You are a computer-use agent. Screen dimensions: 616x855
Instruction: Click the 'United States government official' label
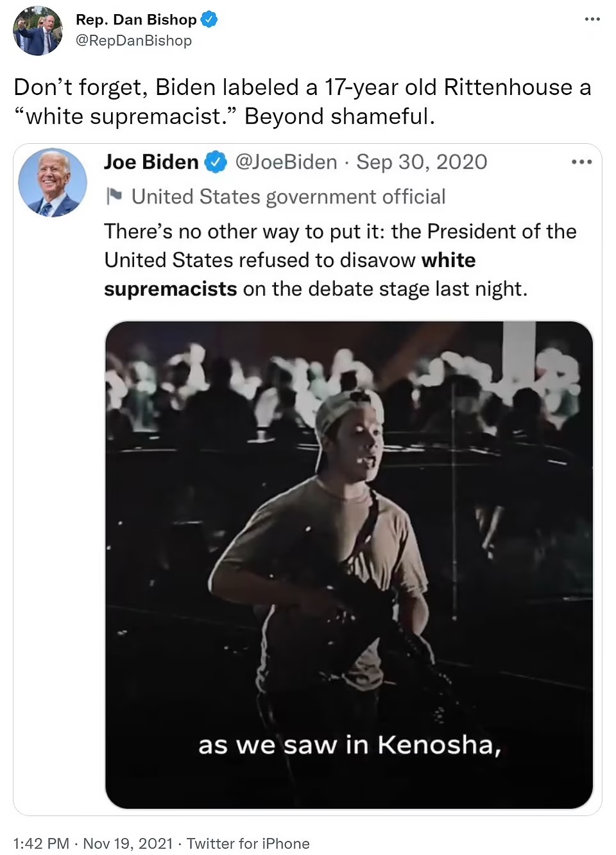[x=288, y=196]
